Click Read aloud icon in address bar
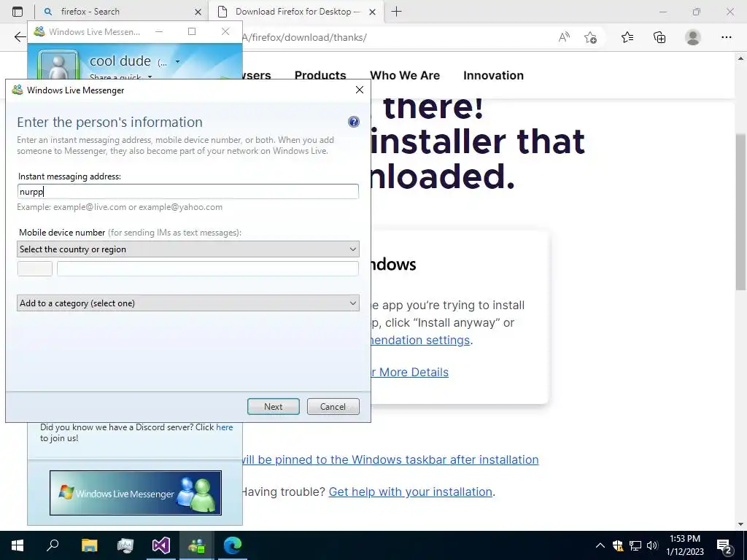This screenshot has width=747, height=560. 564,37
